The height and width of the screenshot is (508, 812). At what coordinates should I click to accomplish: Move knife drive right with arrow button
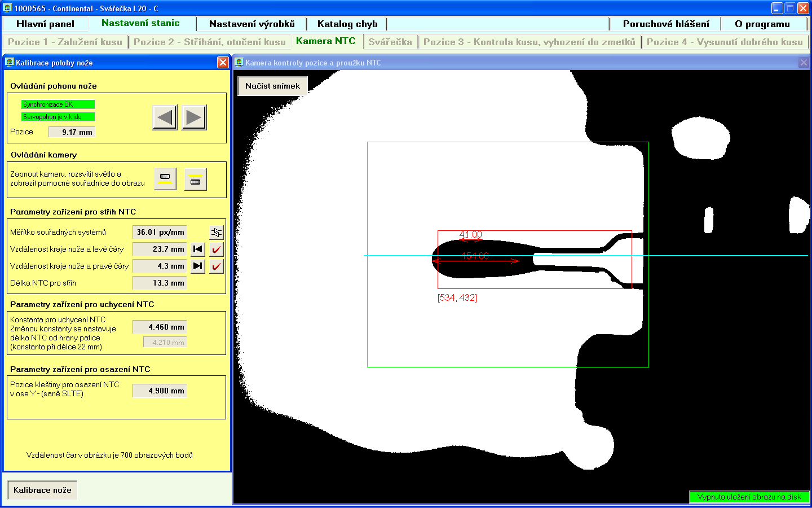[193, 117]
